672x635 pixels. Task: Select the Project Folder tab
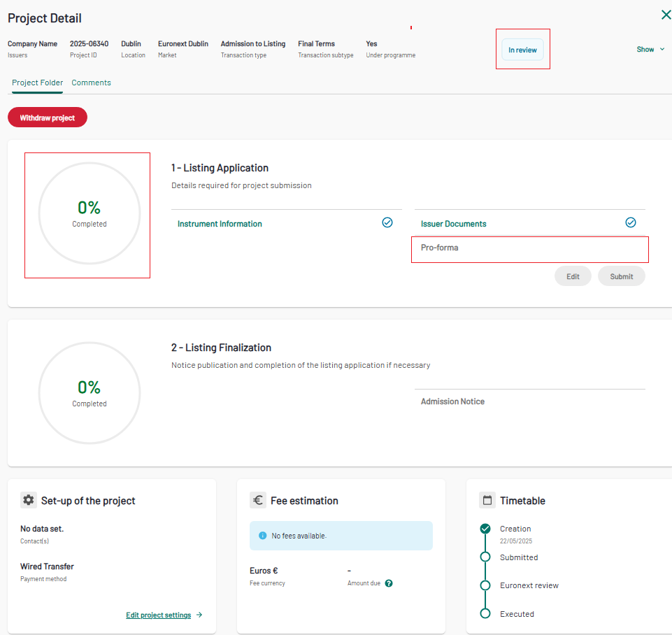[x=37, y=83]
